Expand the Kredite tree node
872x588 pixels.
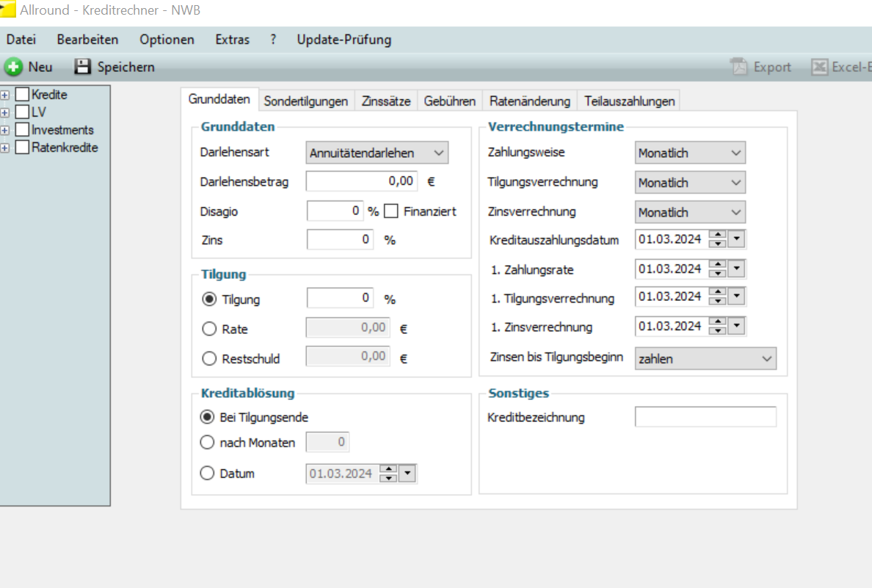(4, 95)
